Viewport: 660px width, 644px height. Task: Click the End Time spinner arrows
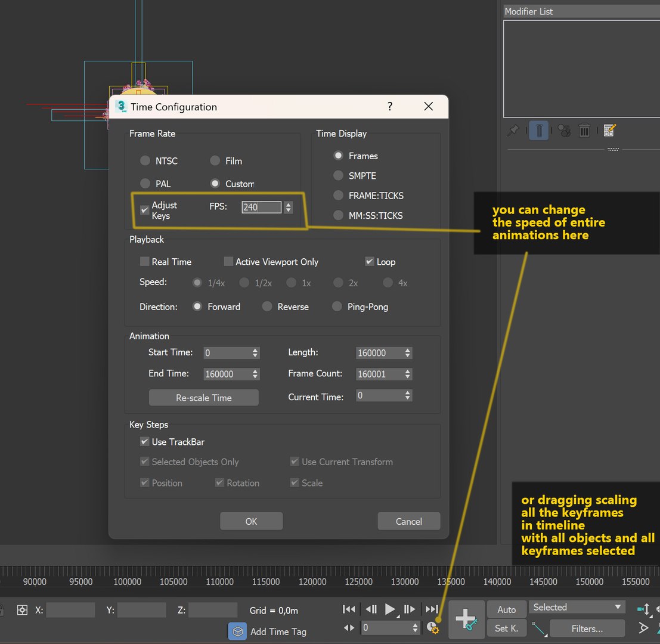pyautogui.click(x=255, y=374)
